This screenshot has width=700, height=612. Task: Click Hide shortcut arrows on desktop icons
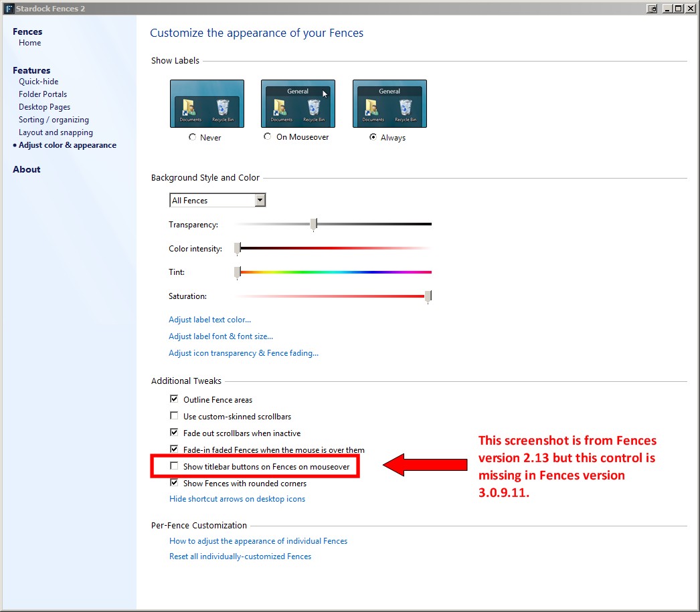237,499
